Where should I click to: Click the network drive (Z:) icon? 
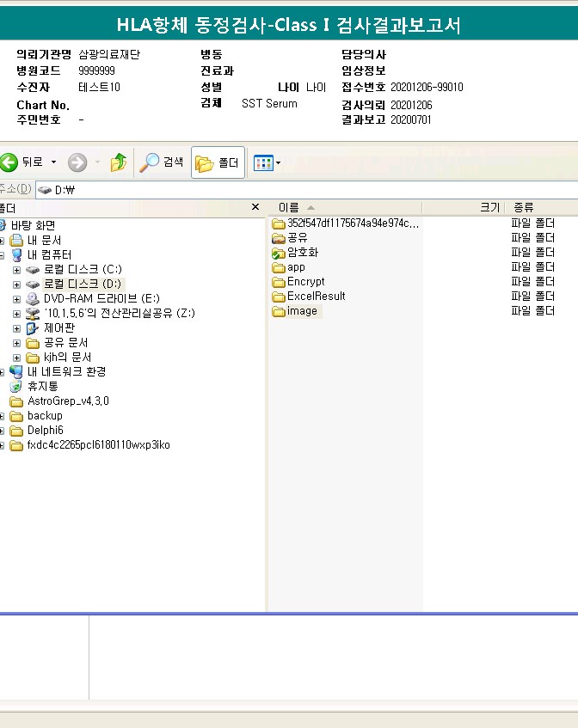pos(33,314)
